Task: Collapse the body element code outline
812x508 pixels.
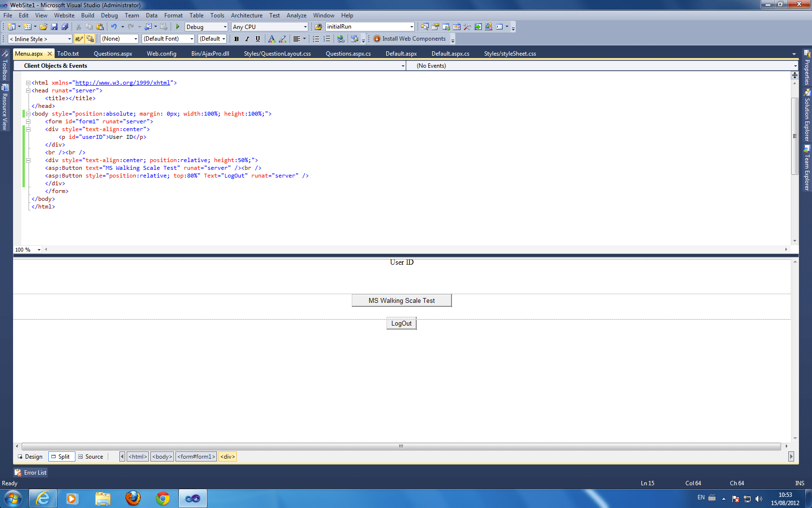Action: [28, 114]
